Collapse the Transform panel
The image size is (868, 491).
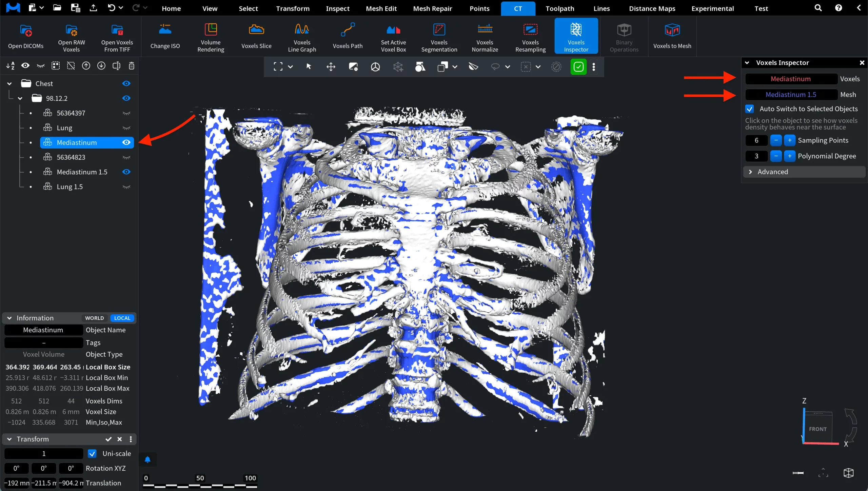click(9, 439)
